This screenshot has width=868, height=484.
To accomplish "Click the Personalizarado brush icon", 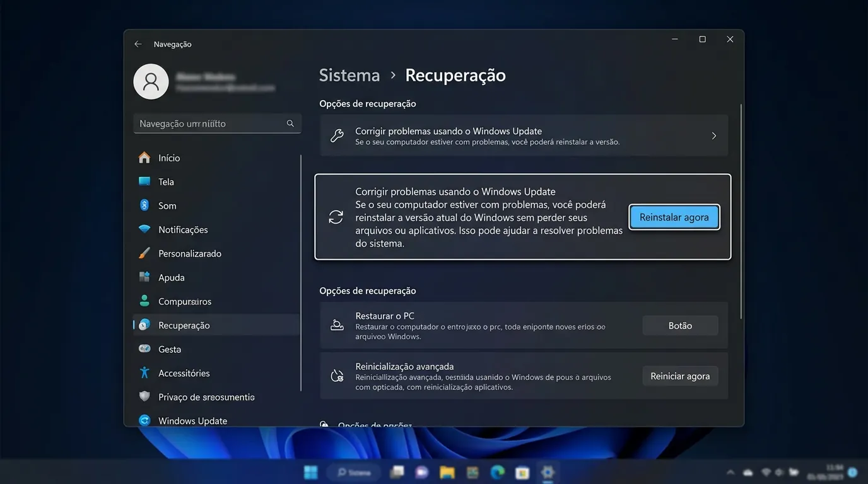I will point(144,253).
